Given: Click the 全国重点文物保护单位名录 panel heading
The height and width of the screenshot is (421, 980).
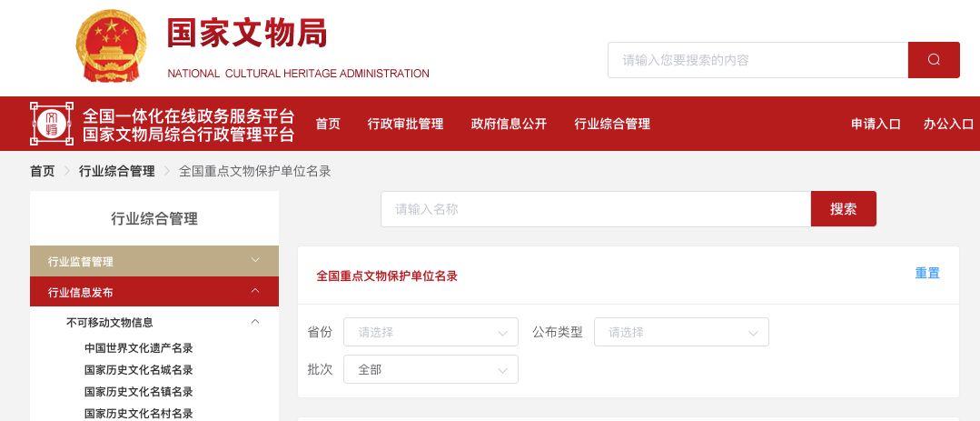Looking at the screenshot, I should (x=387, y=276).
